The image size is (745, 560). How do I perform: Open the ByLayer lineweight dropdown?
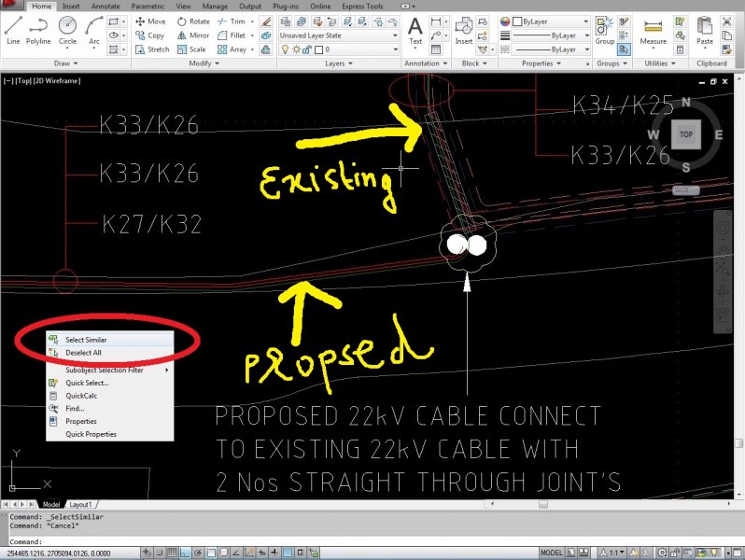(550, 35)
